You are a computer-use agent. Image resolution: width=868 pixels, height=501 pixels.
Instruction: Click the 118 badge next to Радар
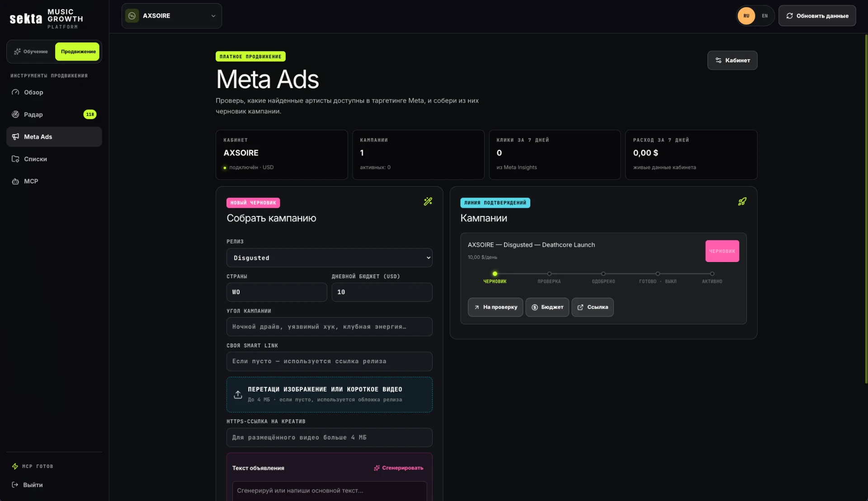point(90,114)
